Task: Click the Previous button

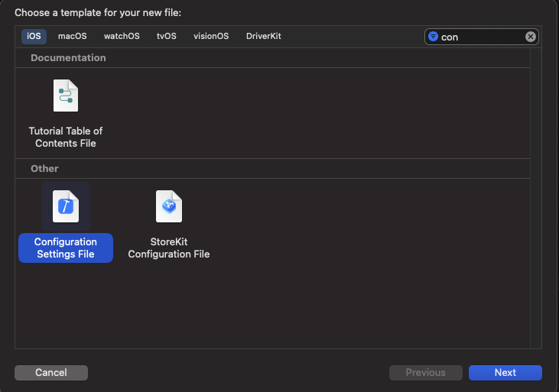Action: coord(426,373)
